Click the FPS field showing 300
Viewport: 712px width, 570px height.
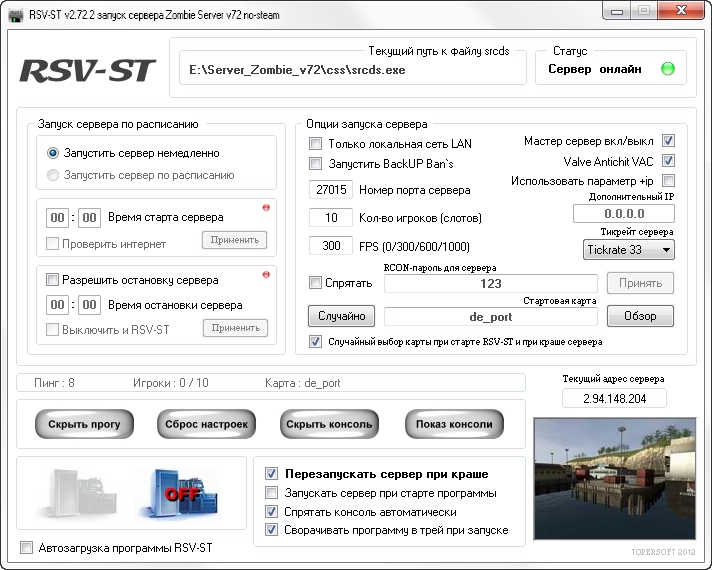click(331, 246)
